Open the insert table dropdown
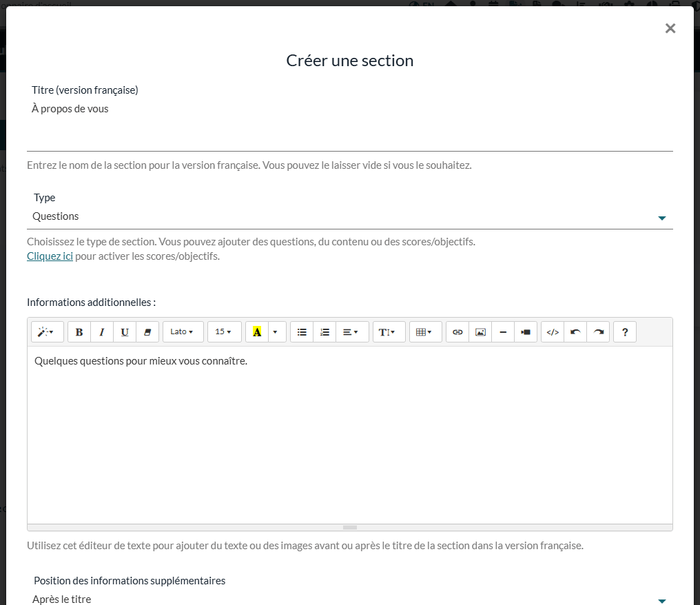The image size is (700, 605). [x=426, y=331]
